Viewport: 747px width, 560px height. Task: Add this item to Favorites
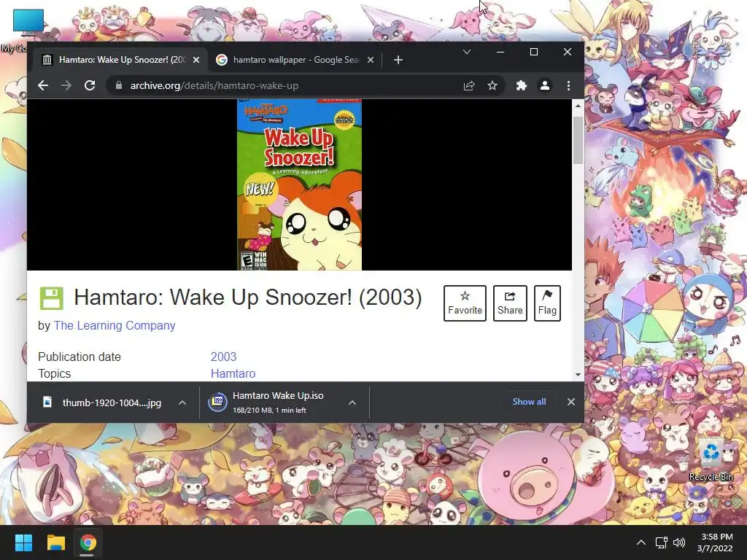click(x=465, y=303)
